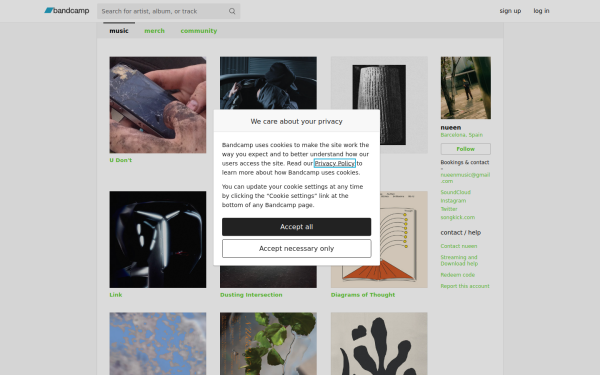Open Streaming and Download help link

point(459,260)
